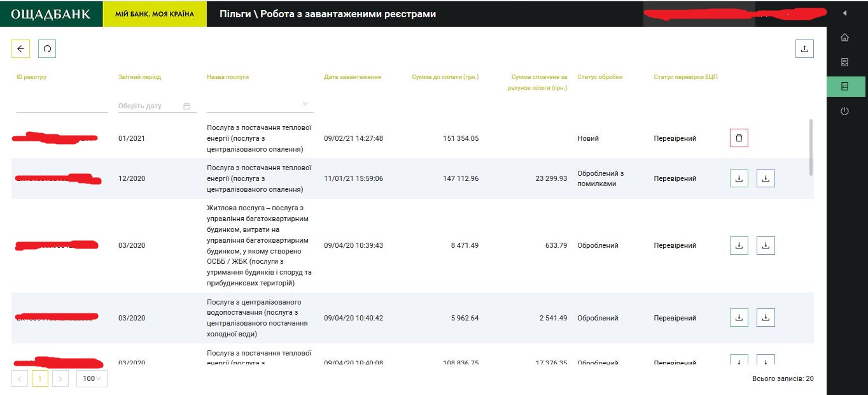Go back using the left arrow button

coord(21,48)
